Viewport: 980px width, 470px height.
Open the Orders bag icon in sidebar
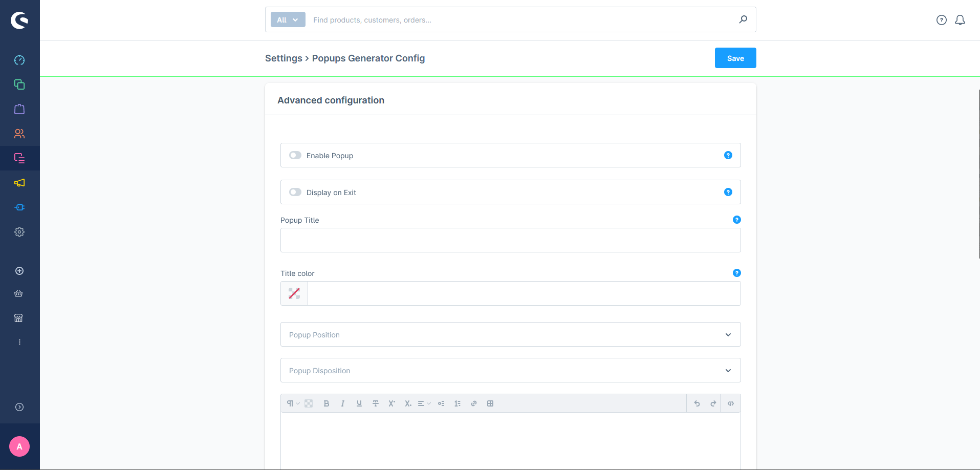point(19,109)
